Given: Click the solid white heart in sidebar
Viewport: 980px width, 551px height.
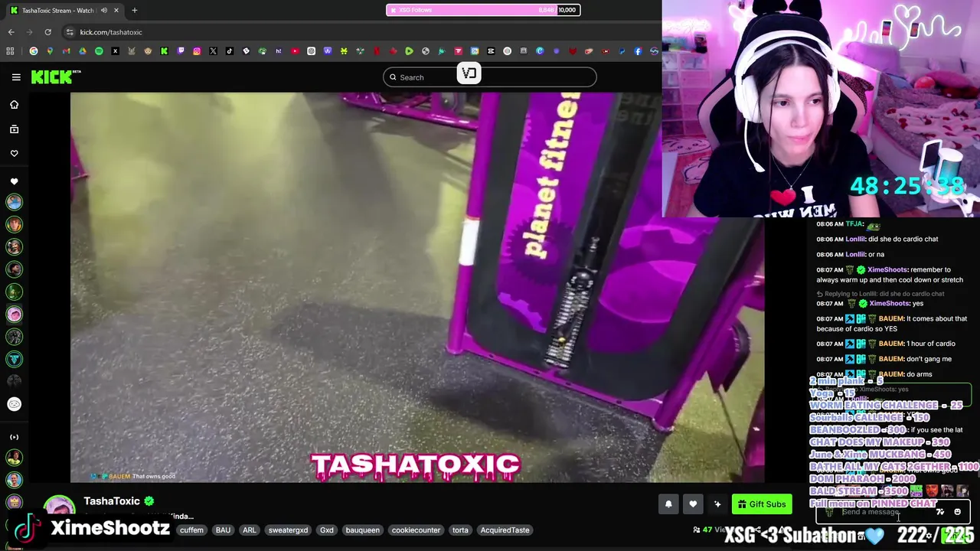Looking at the screenshot, I should 14,181.
